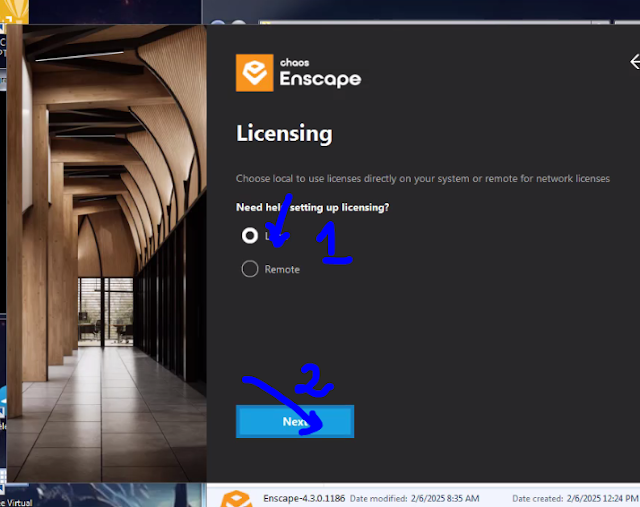Click the blue Next button
The width and height of the screenshot is (640, 507).
coord(295,422)
